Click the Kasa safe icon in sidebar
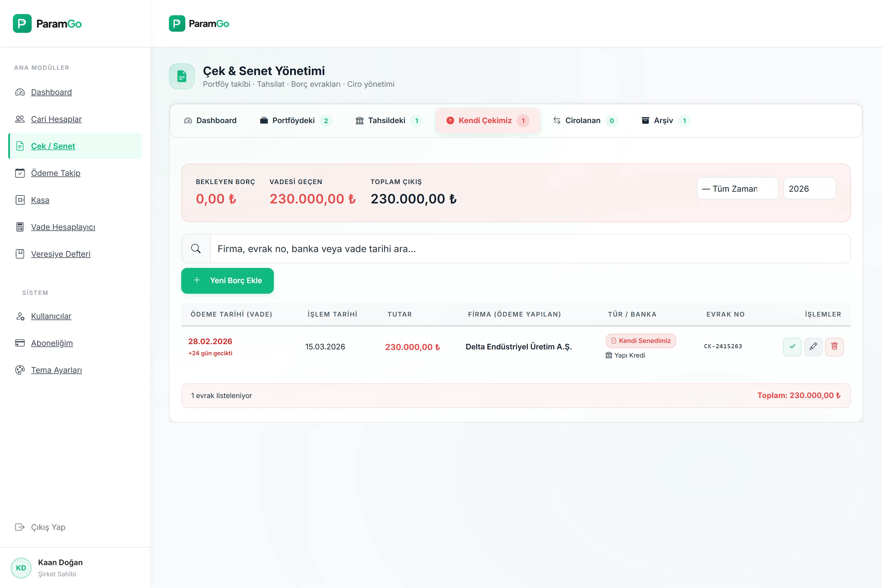Screen dimensions: 882x588 20,200
